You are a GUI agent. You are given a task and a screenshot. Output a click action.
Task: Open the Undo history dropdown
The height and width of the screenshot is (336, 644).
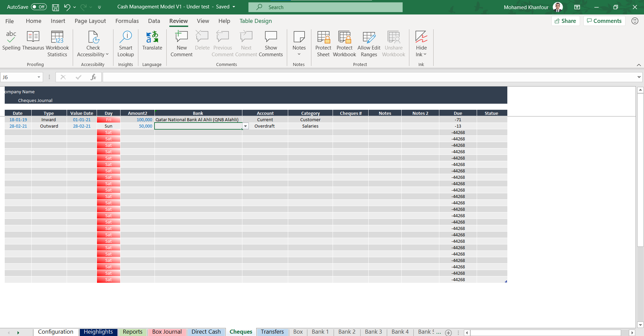click(x=74, y=7)
